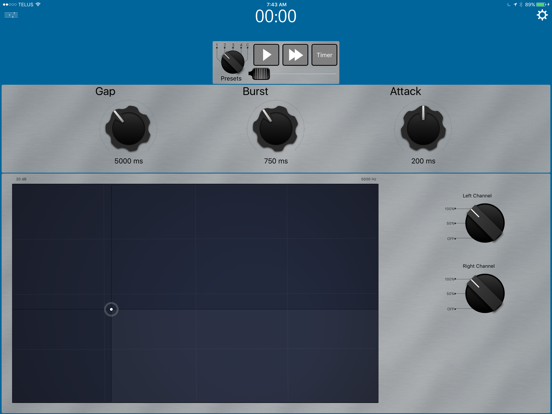This screenshot has width=552, height=414.
Task: Click the Right Channel knob
Action: (x=485, y=293)
